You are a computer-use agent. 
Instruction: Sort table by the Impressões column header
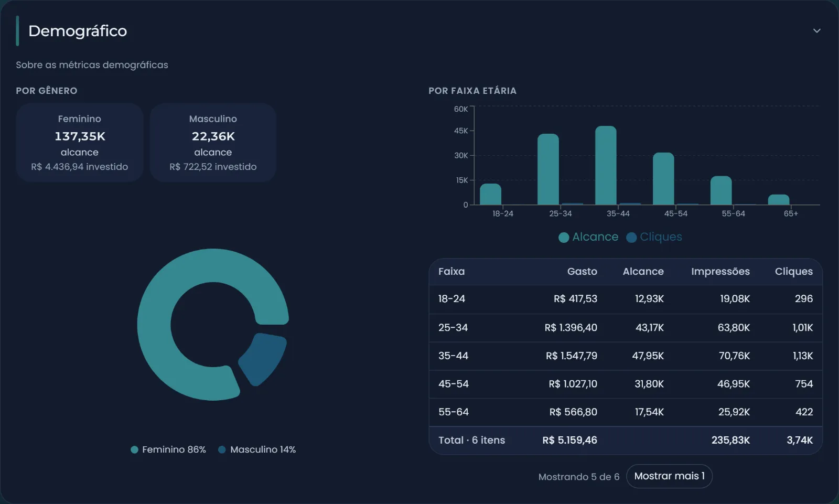pyautogui.click(x=720, y=272)
